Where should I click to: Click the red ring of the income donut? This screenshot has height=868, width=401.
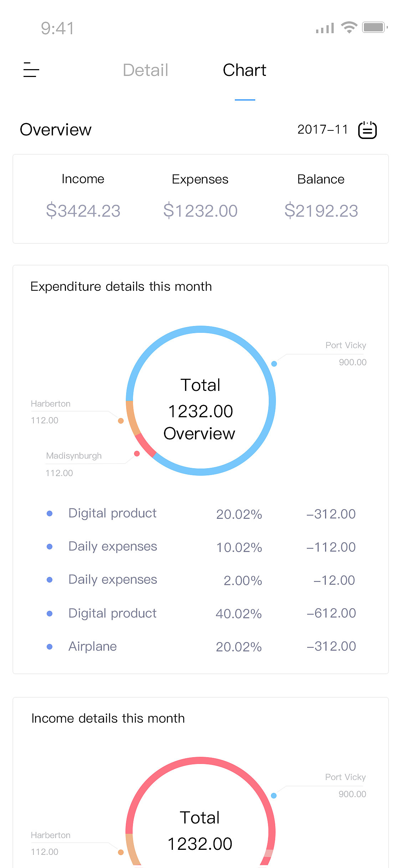pos(200,761)
